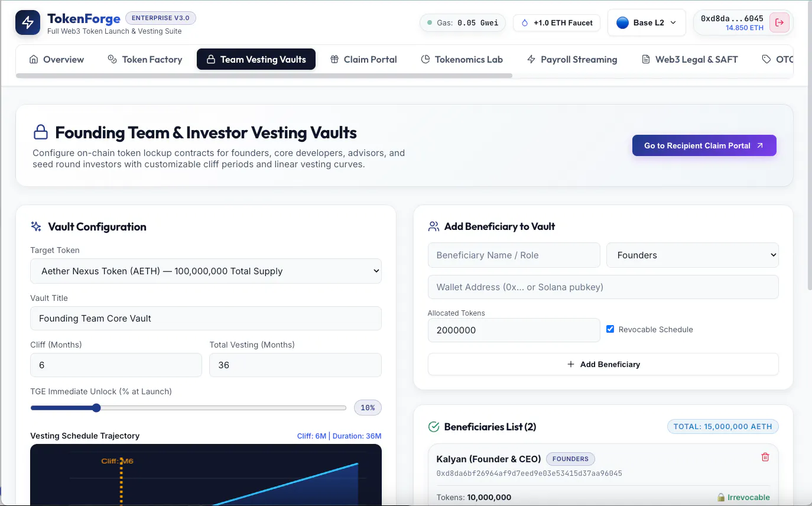Click the Add Beneficiary button

coord(603,364)
